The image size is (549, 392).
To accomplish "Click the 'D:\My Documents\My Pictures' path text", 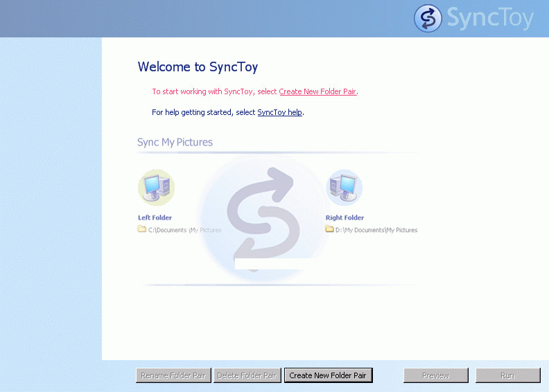I will tap(376, 230).
